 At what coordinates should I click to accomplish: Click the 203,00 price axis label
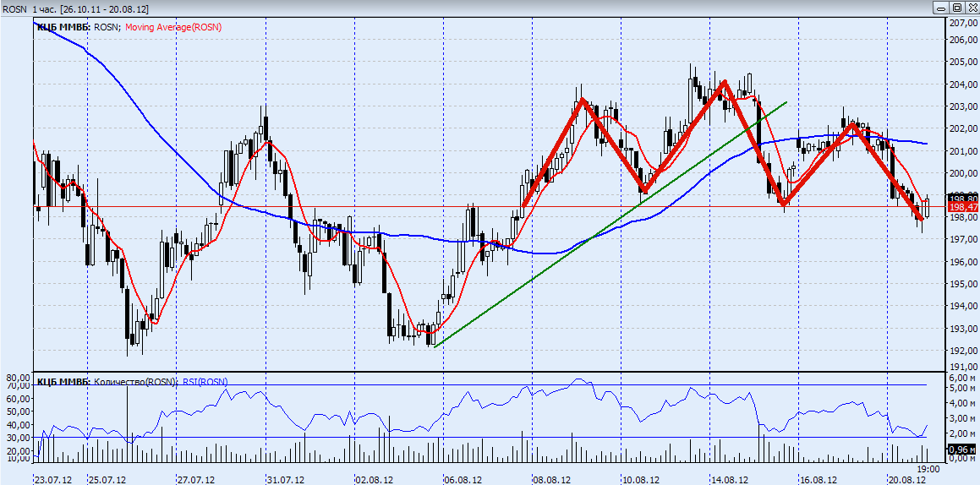963,106
